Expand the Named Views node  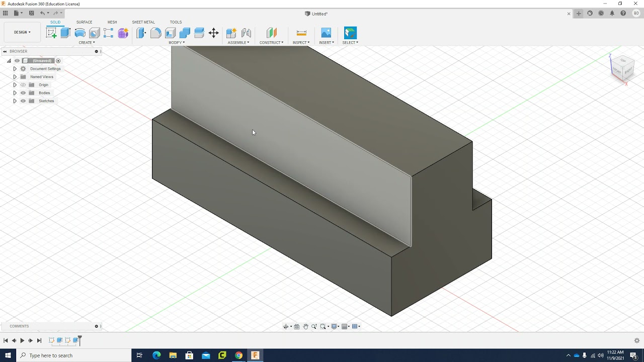point(15,77)
